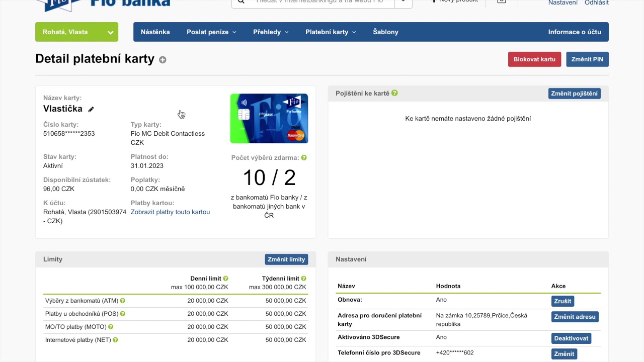
Task: Click the Akce column header
Action: (x=558, y=286)
